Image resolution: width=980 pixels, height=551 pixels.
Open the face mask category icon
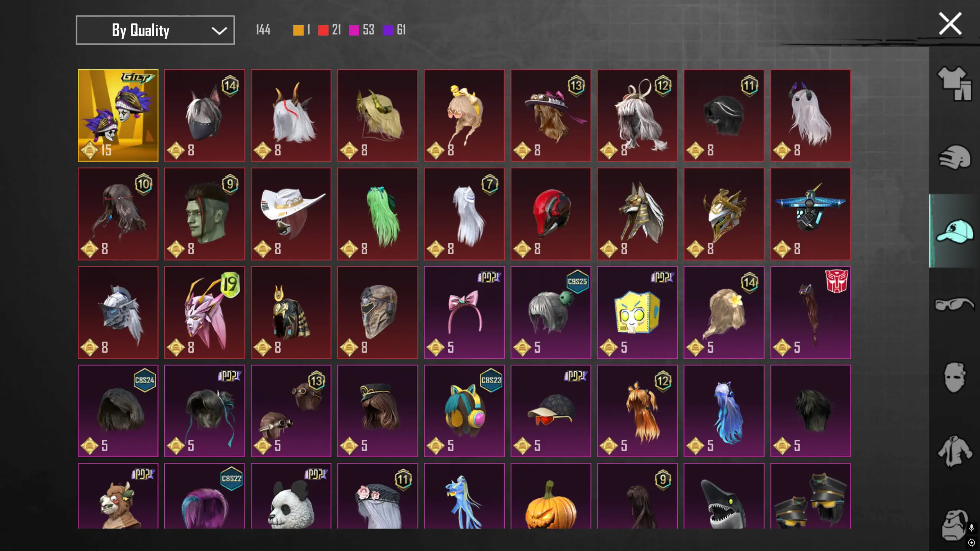954,378
